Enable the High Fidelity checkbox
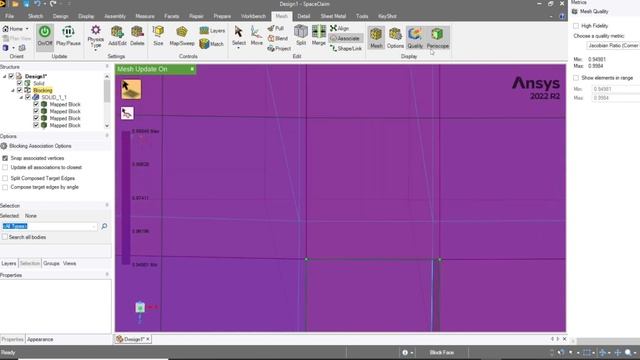 576,26
